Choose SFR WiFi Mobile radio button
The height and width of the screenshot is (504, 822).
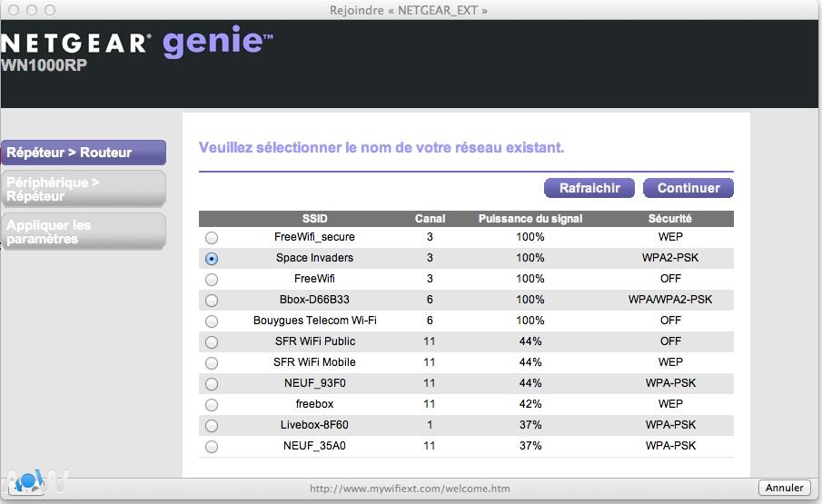212,363
